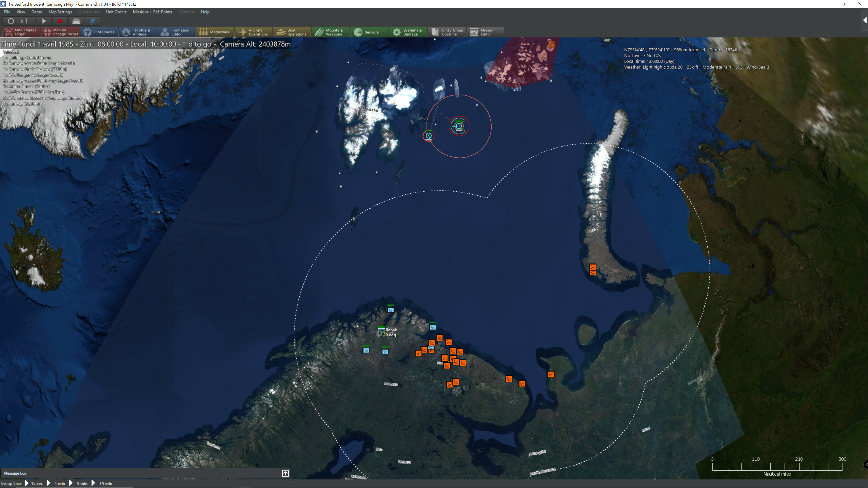Select the Banak airbase marker
This screenshot has width=868, height=488.
381,332
